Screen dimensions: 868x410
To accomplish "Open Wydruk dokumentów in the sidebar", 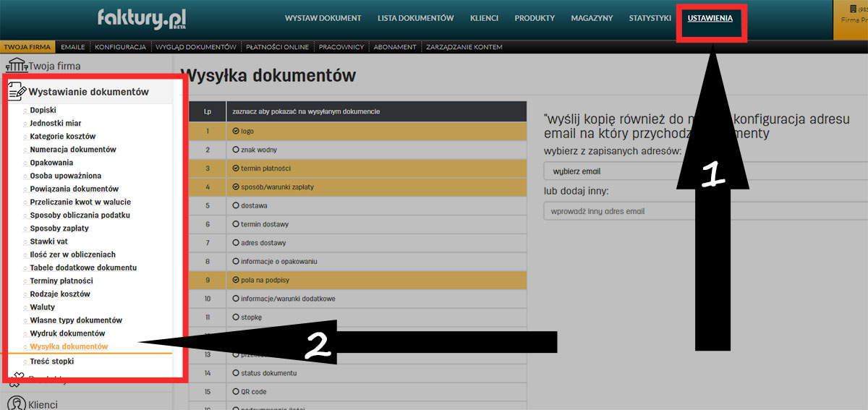I will click(67, 333).
